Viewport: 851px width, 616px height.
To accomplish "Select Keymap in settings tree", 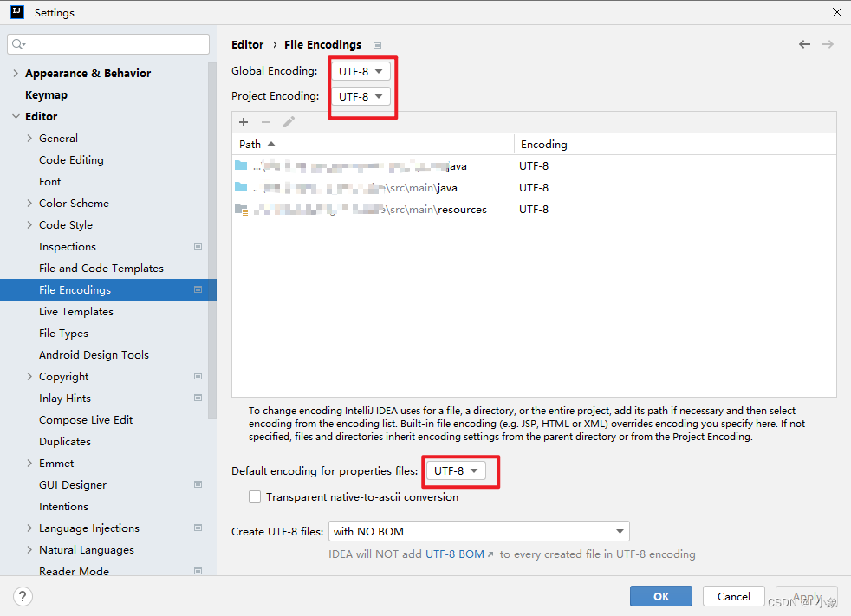I will pos(46,95).
